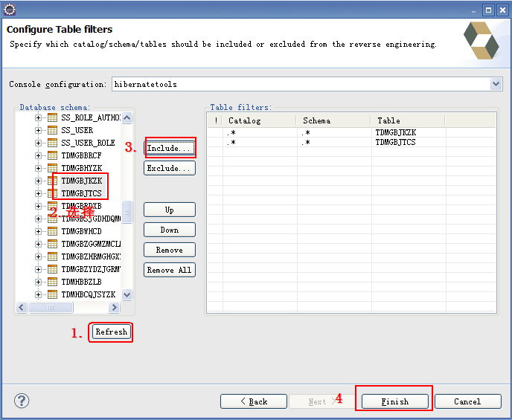Click the table icon beside TDMGBBRCF
This screenshot has height=420, width=512.
click(52, 155)
